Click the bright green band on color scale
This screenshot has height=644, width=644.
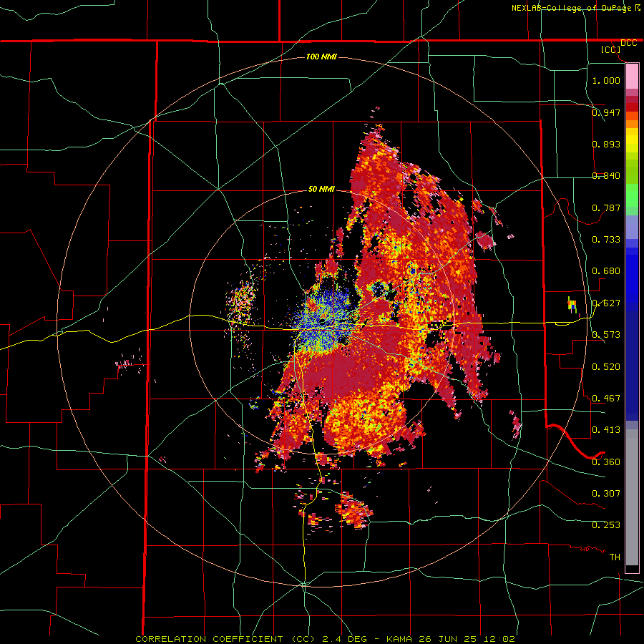[x=632, y=195]
